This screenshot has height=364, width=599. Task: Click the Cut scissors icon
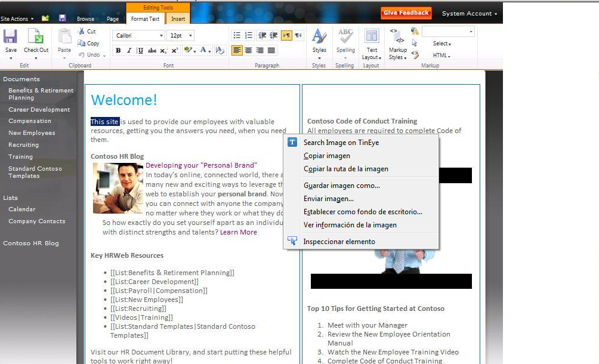click(81, 31)
